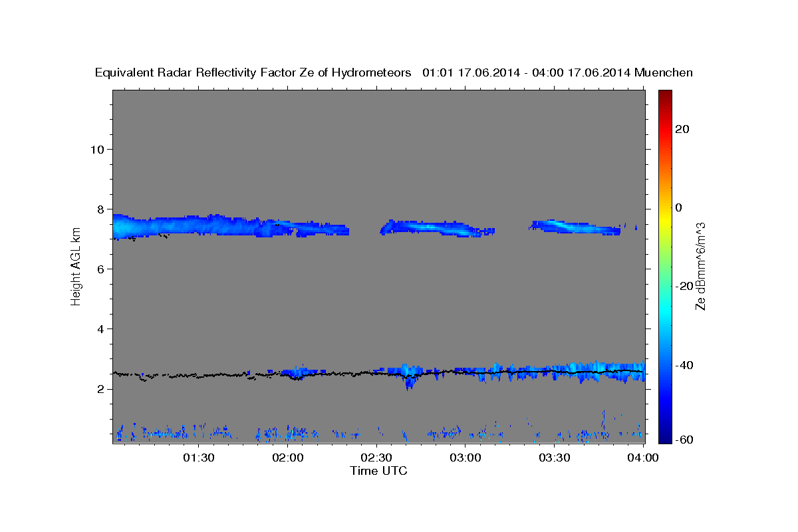798x532 pixels.
Task: Click the date range '01:01 17.06.2014 - 04:00 17.06.2014'
Action: click(527, 72)
